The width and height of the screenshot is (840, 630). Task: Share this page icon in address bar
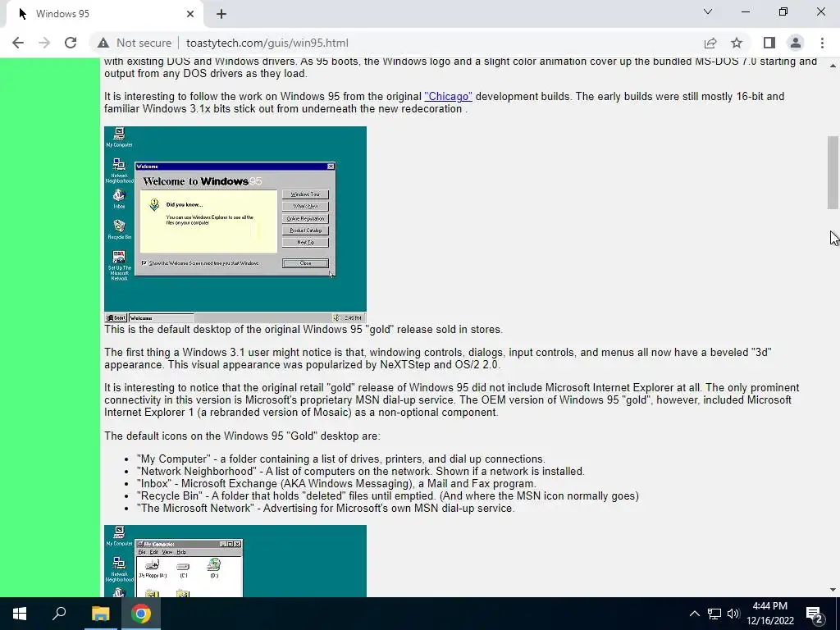click(x=710, y=43)
